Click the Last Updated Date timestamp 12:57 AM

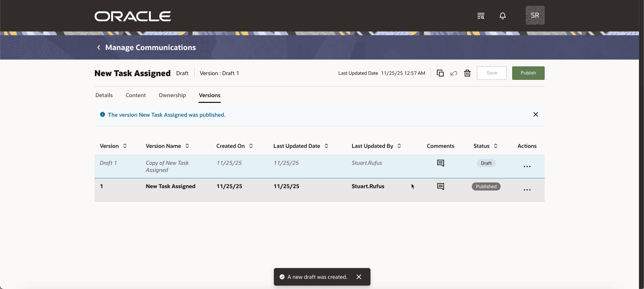tap(403, 73)
